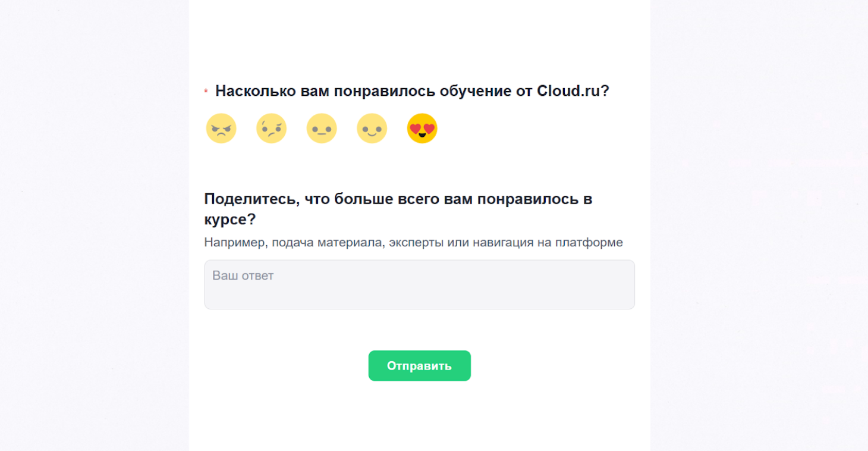Click the word "эксперты" in the hint
The image size is (868, 451).
(413, 242)
